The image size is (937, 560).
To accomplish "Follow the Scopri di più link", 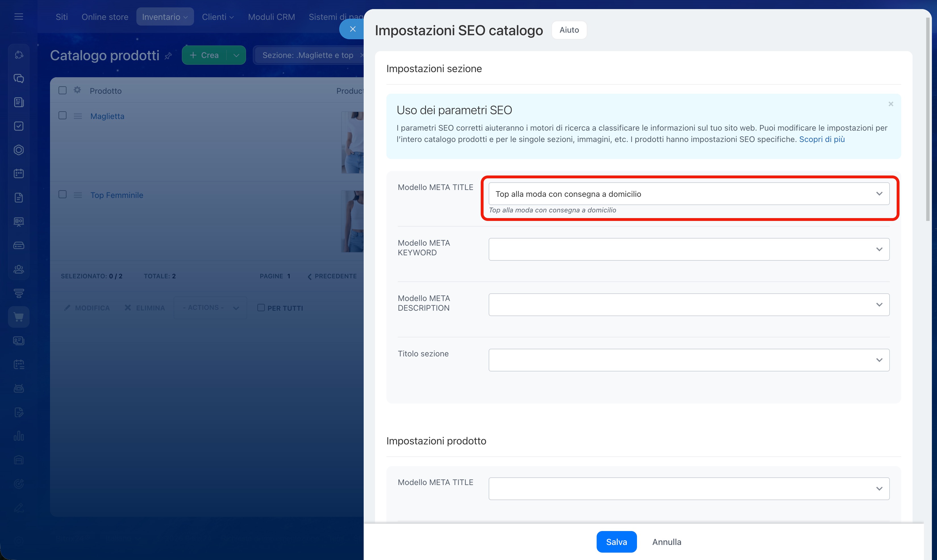I will [x=822, y=139].
